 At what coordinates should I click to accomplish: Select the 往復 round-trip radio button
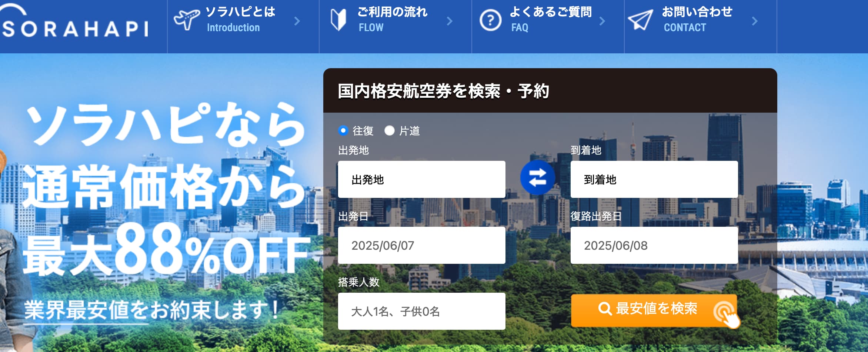point(343,130)
